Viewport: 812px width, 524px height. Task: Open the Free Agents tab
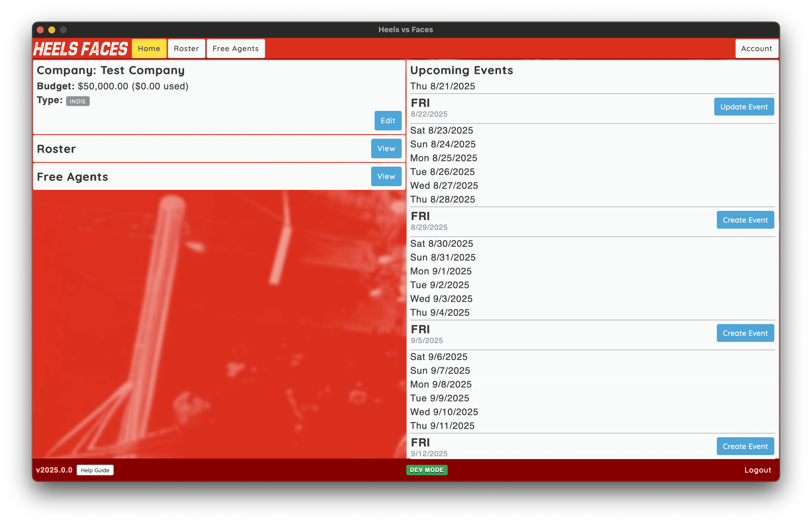point(235,48)
